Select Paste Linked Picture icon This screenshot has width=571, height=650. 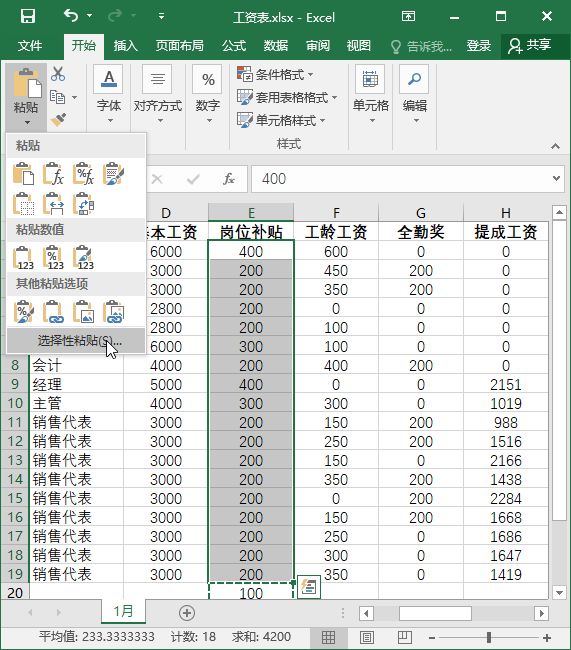click(113, 312)
